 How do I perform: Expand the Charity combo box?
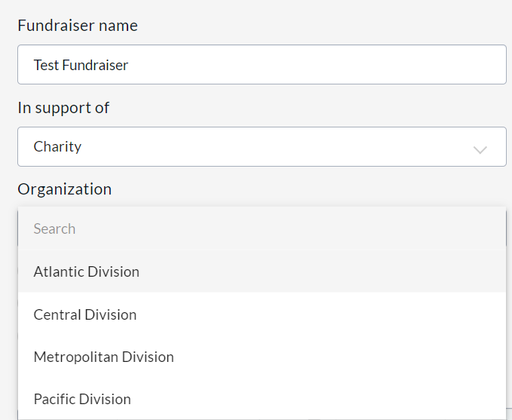pyautogui.click(x=262, y=147)
